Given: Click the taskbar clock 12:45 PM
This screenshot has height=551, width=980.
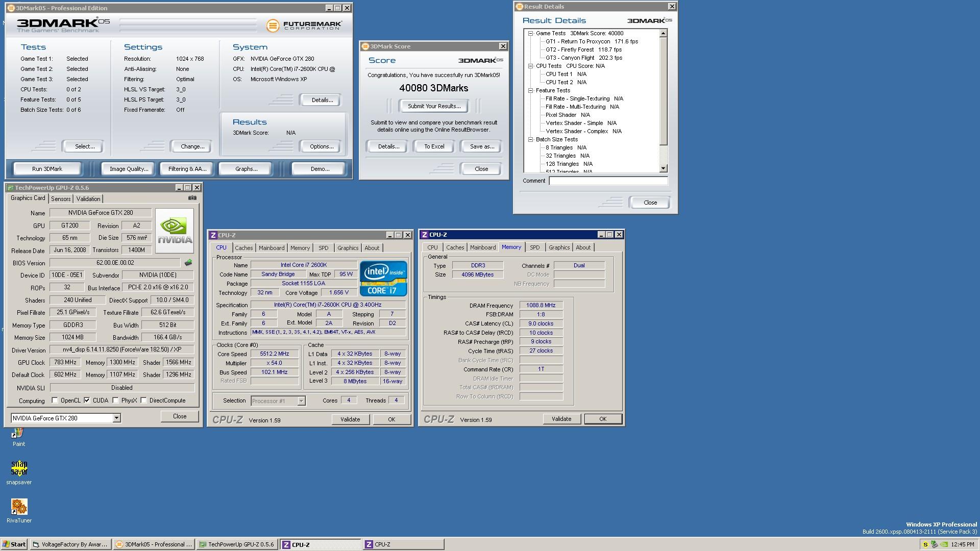Looking at the screenshot, I should click(963, 544).
